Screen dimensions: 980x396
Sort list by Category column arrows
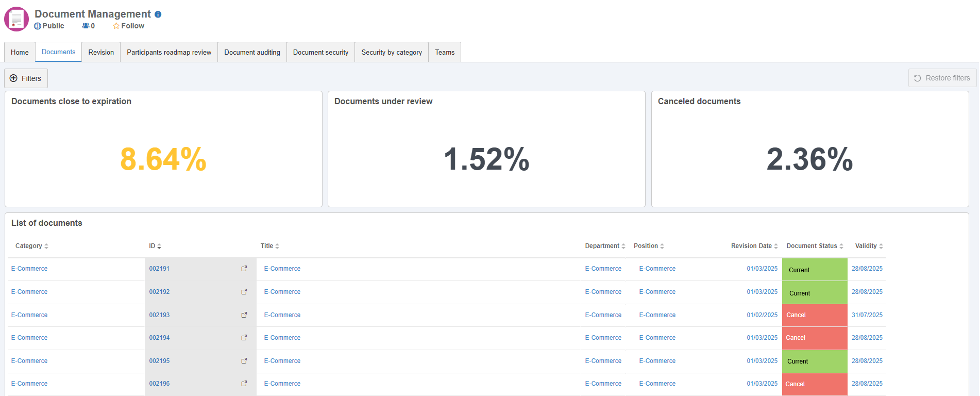click(46, 246)
